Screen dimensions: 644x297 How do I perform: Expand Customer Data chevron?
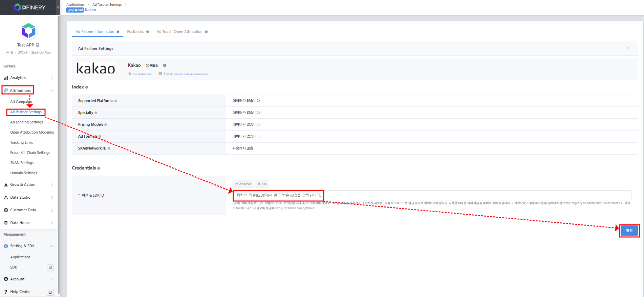(52, 210)
